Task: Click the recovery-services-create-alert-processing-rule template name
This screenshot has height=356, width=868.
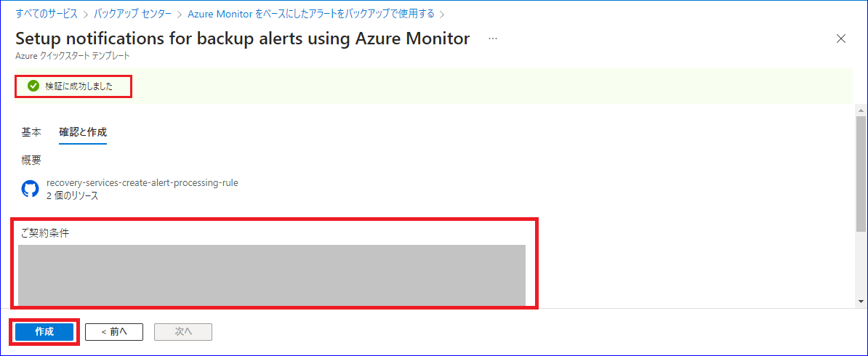Action: coord(142,182)
